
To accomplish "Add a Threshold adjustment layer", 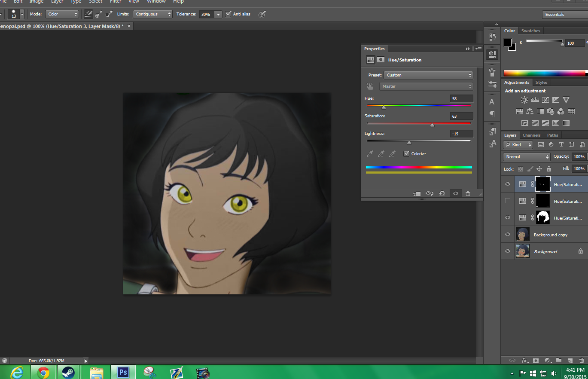I will (x=545, y=123).
